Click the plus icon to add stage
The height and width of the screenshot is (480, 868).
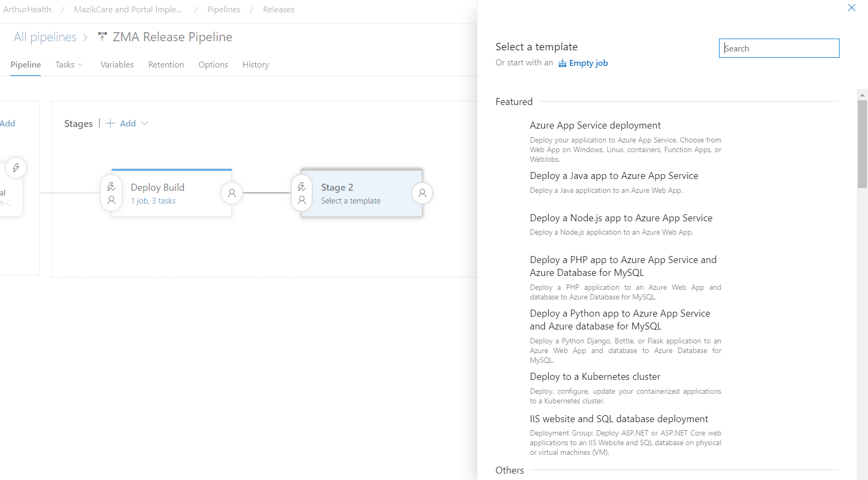pyautogui.click(x=110, y=123)
